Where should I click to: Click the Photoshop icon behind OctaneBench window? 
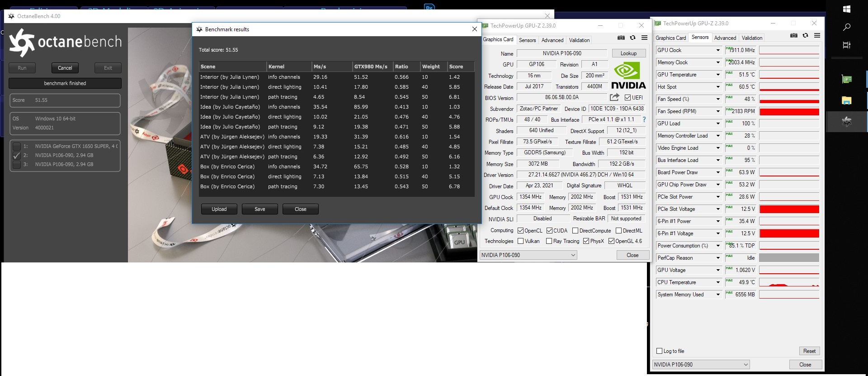click(429, 7)
